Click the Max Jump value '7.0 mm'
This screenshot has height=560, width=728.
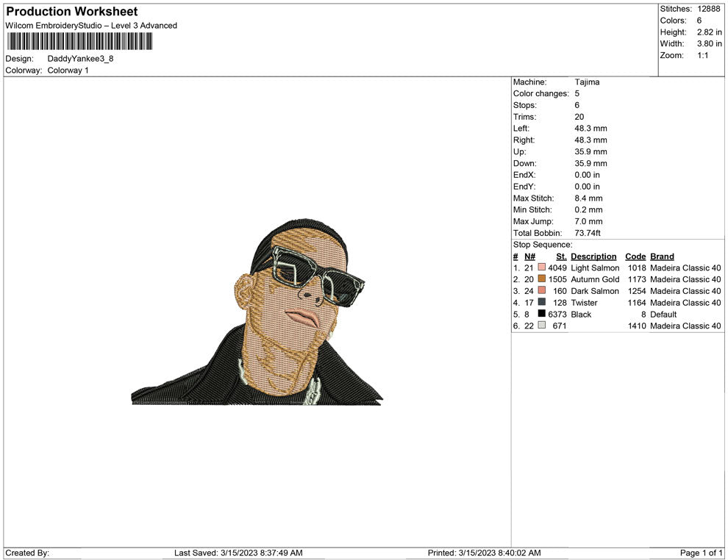(x=588, y=221)
